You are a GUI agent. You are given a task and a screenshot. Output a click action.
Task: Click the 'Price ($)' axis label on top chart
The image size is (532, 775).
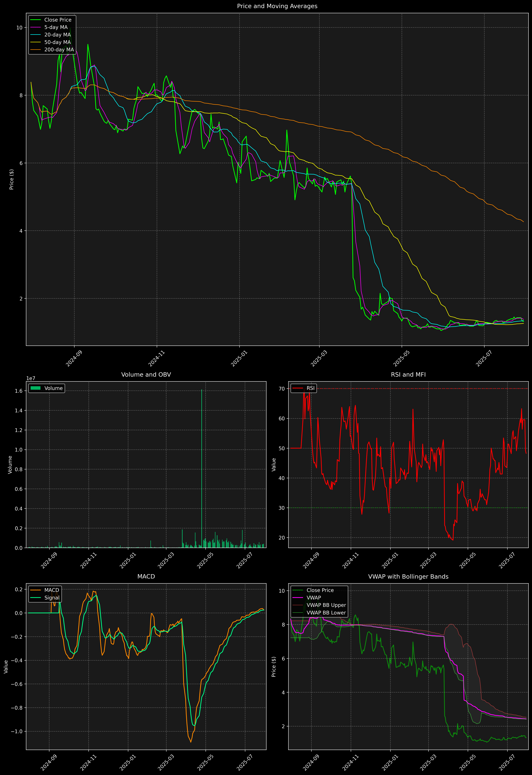(12, 179)
